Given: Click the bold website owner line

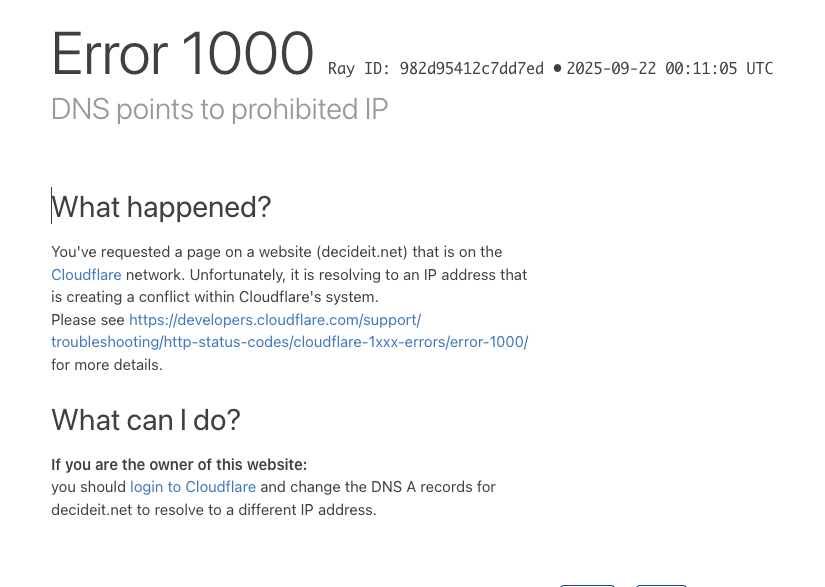Looking at the screenshot, I should point(179,464).
